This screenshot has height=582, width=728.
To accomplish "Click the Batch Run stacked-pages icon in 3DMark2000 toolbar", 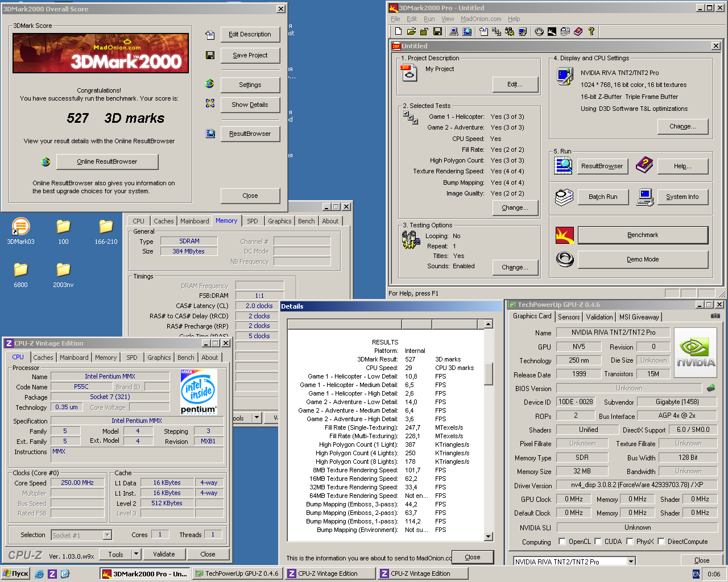I will coord(565,31).
